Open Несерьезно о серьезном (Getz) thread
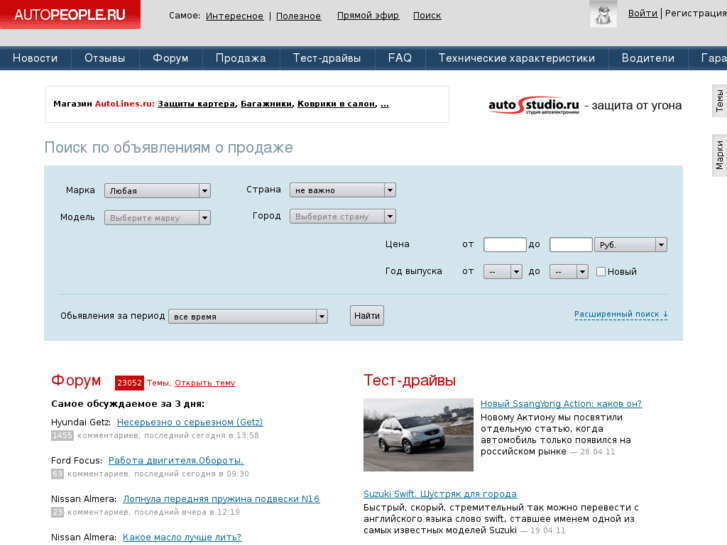 pyautogui.click(x=190, y=422)
